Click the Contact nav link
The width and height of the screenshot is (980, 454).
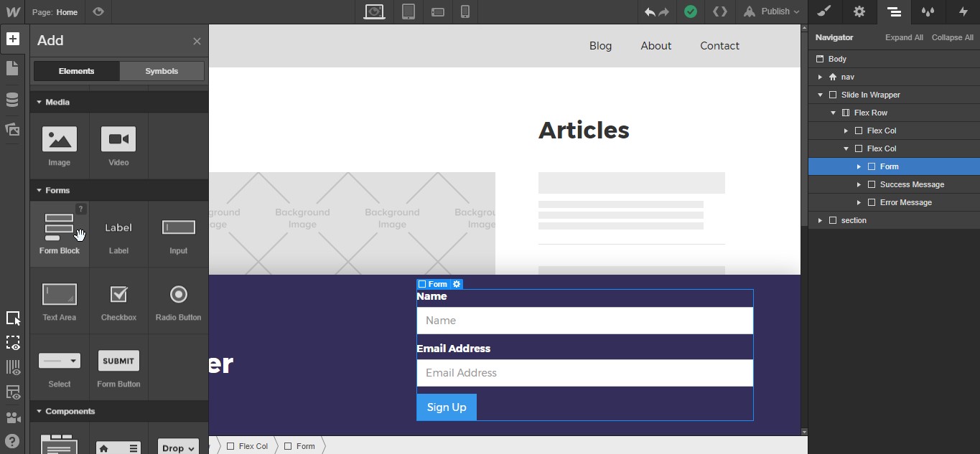(719, 45)
